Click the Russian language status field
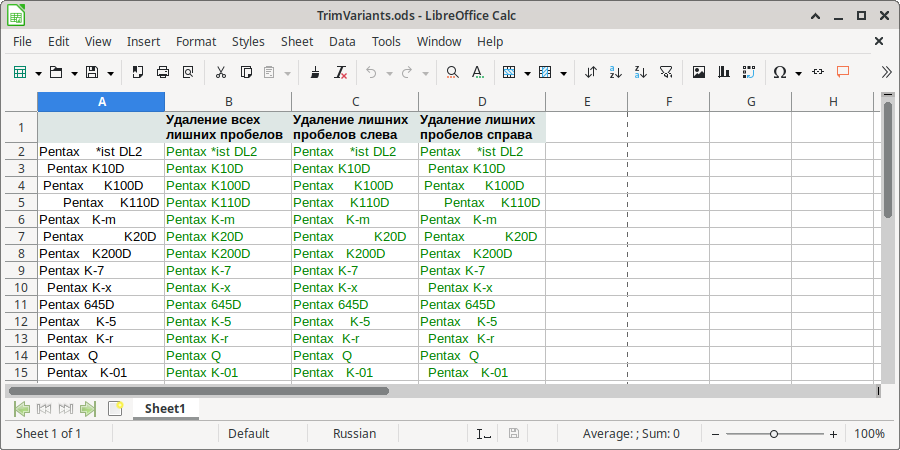 tap(354, 434)
